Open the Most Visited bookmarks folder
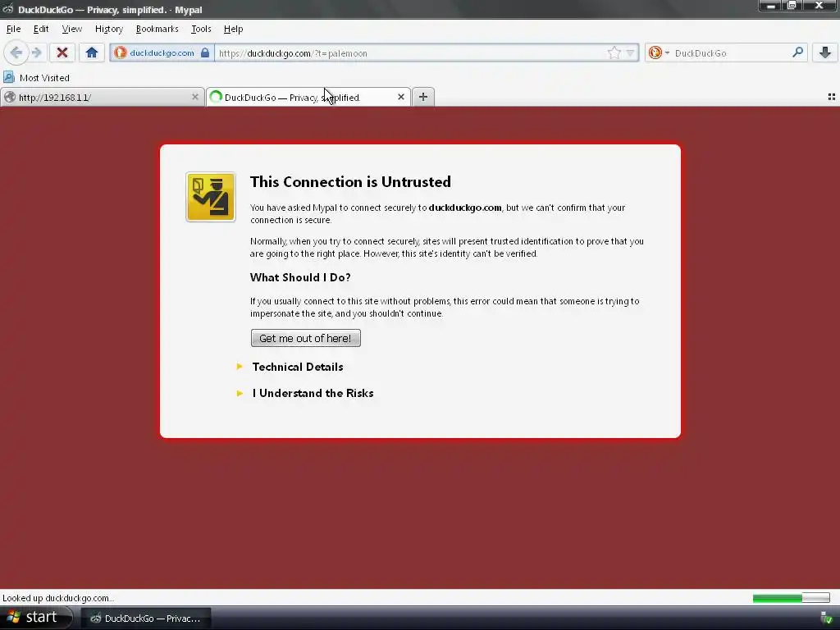The height and width of the screenshot is (630, 840). [x=36, y=78]
